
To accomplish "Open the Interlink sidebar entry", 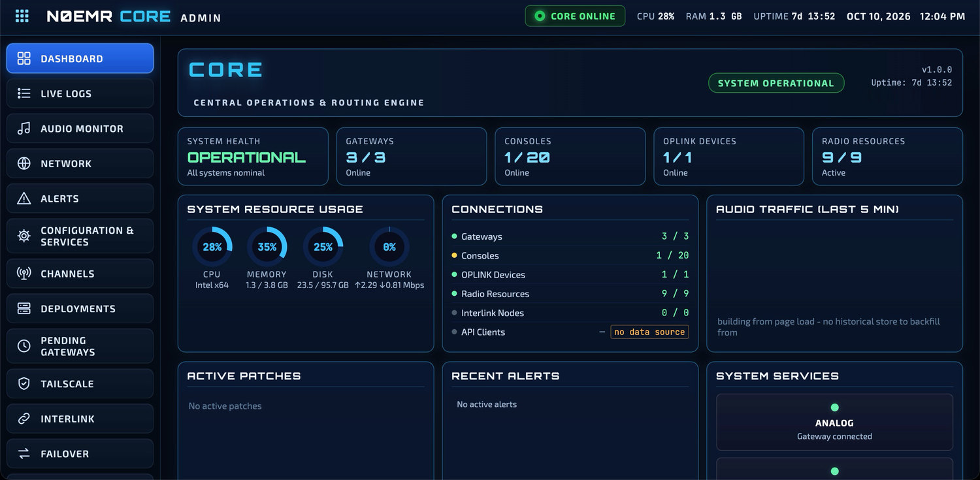I will click(80, 419).
